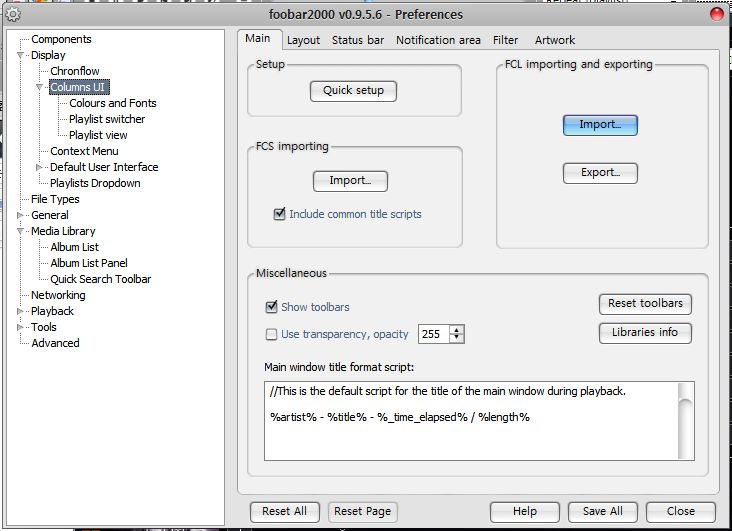Collapse the Display tree node
Viewport: 732px width, 531px height.
pos(20,55)
